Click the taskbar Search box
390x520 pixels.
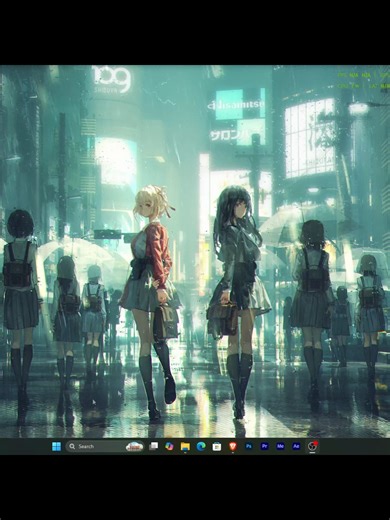(x=105, y=446)
